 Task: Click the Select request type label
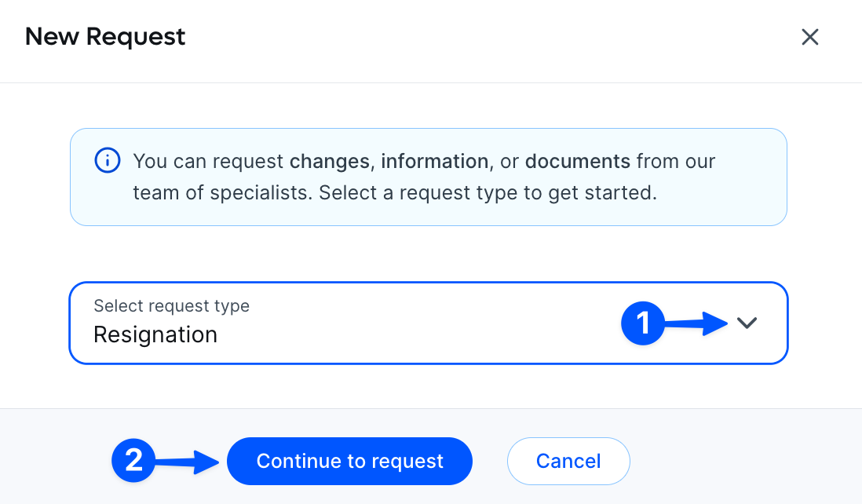point(171,306)
